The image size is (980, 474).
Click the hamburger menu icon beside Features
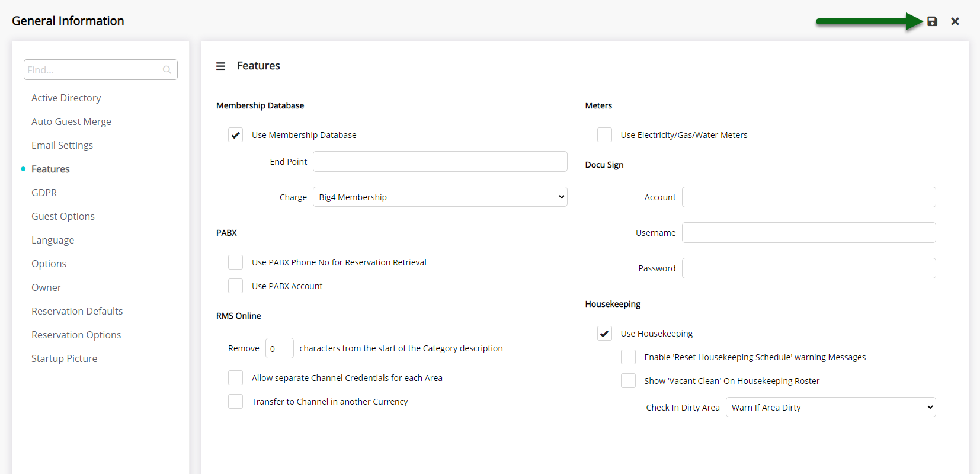pos(220,66)
